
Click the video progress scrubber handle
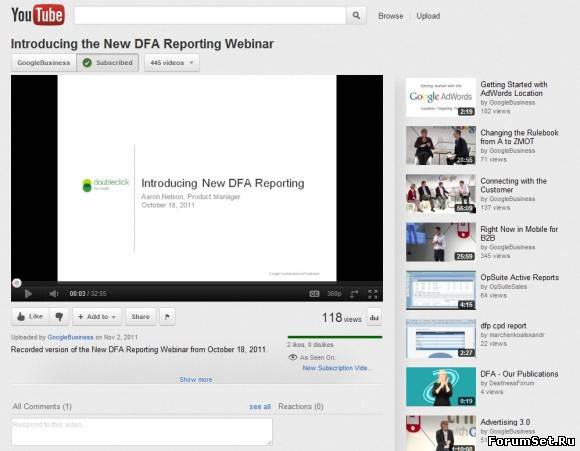(x=17, y=283)
